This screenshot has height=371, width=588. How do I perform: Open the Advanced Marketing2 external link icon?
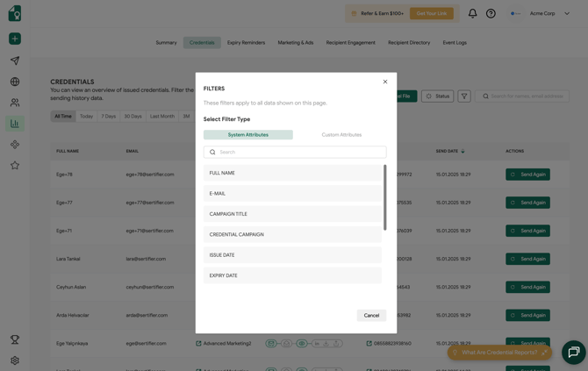[198, 343]
